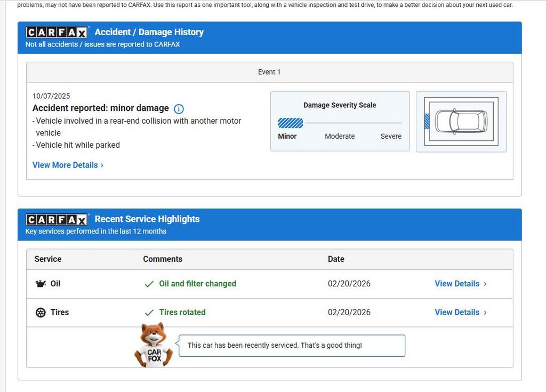546x392 pixels.
Task: Click the Severe severity label
Action: click(391, 136)
